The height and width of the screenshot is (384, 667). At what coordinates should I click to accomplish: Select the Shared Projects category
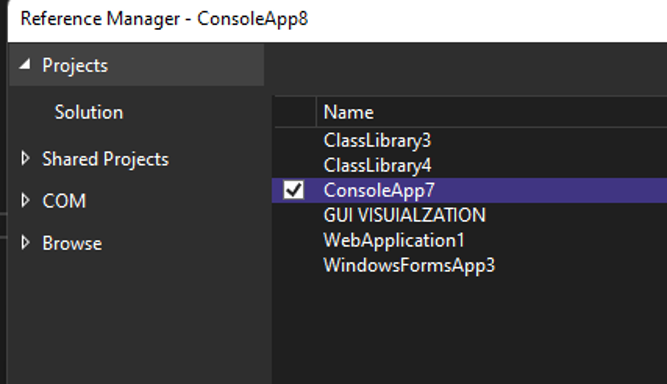[x=105, y=159]
